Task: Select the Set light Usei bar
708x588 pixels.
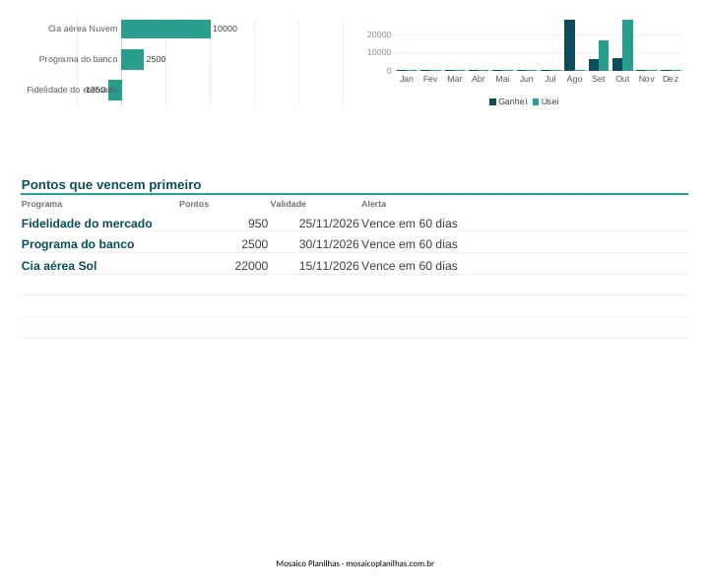Action: tap(604, 55)
